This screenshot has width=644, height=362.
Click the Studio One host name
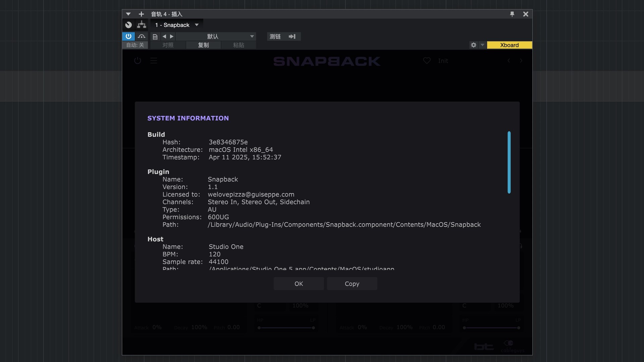click(x=226, y=247)
